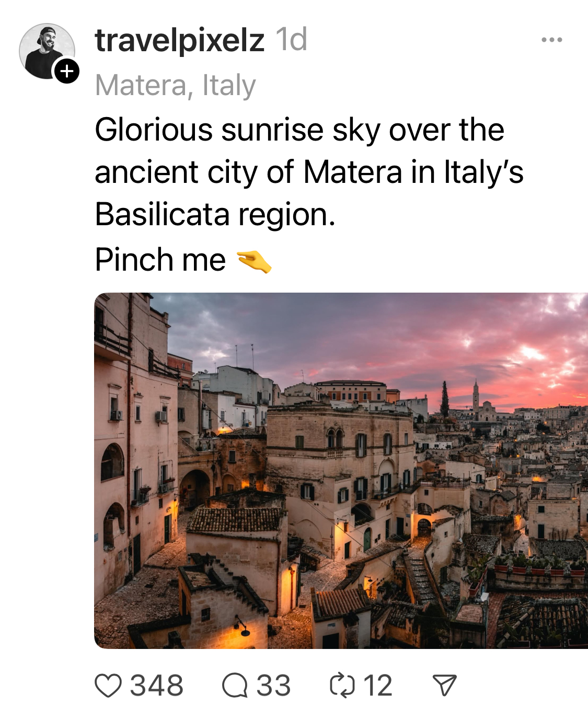Click the 1d timestamp
The image size is (588, 719).
click(292, 40)
